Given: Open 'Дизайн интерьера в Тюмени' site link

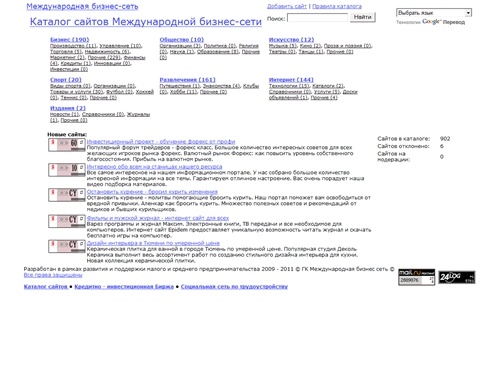Looking at the screenshot, I should click(153, 243).
